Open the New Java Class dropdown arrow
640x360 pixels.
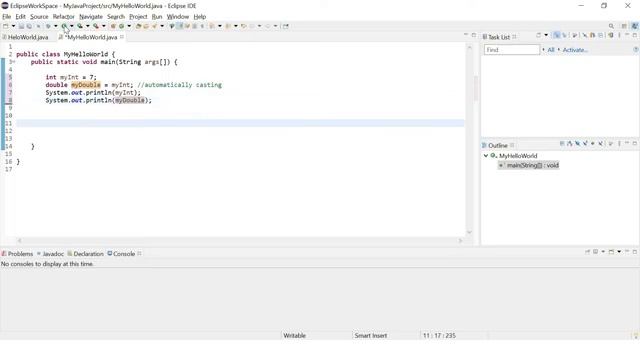129,26
